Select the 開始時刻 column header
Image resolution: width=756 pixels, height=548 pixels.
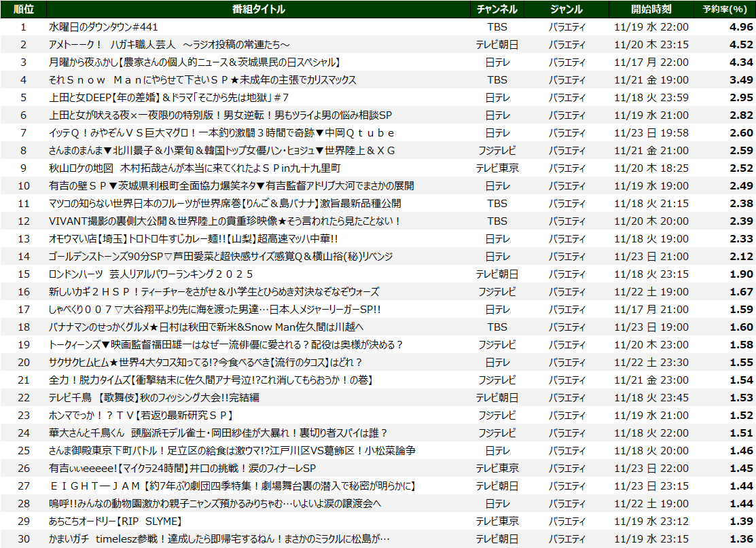651,9
